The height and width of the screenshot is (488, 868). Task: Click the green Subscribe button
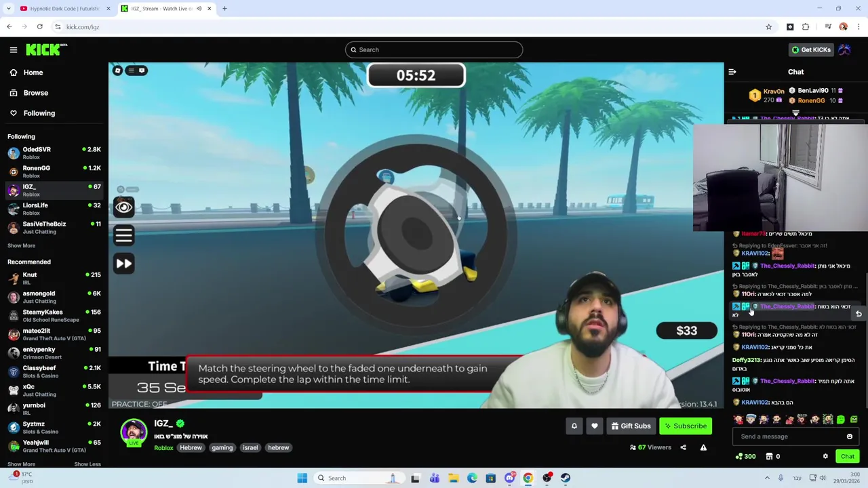686,426
